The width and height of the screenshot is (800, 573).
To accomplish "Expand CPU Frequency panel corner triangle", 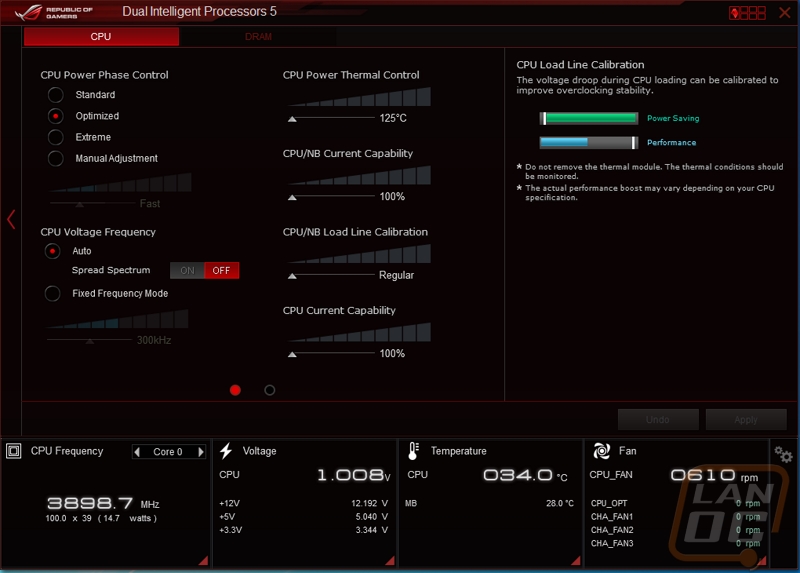I will coord(203,560).
